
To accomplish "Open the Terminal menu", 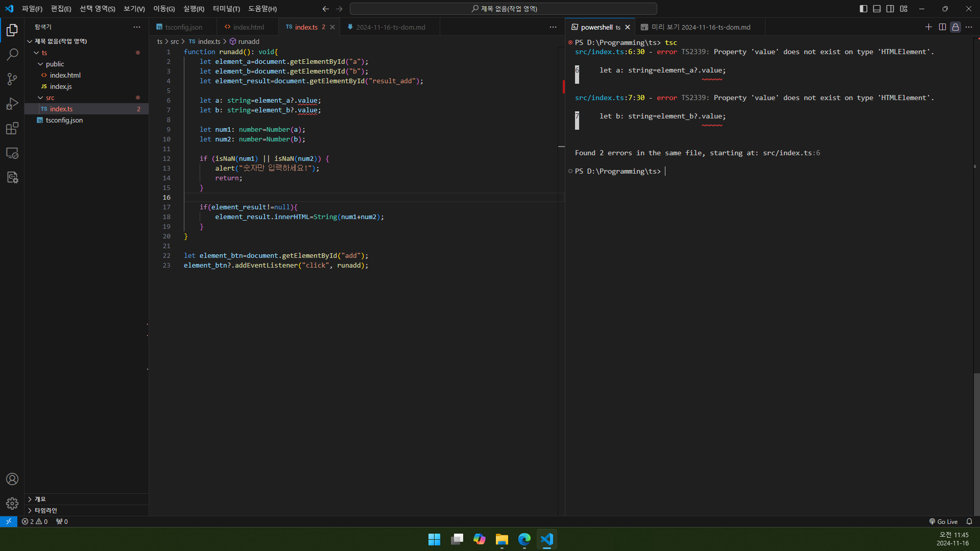I will pyautogui.click(x=226, y=9).
